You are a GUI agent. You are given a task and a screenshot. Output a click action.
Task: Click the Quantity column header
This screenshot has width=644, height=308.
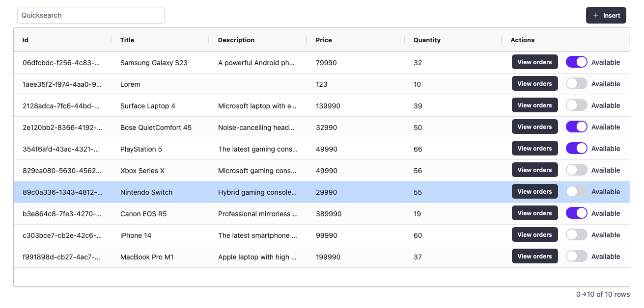pos(426,40)
